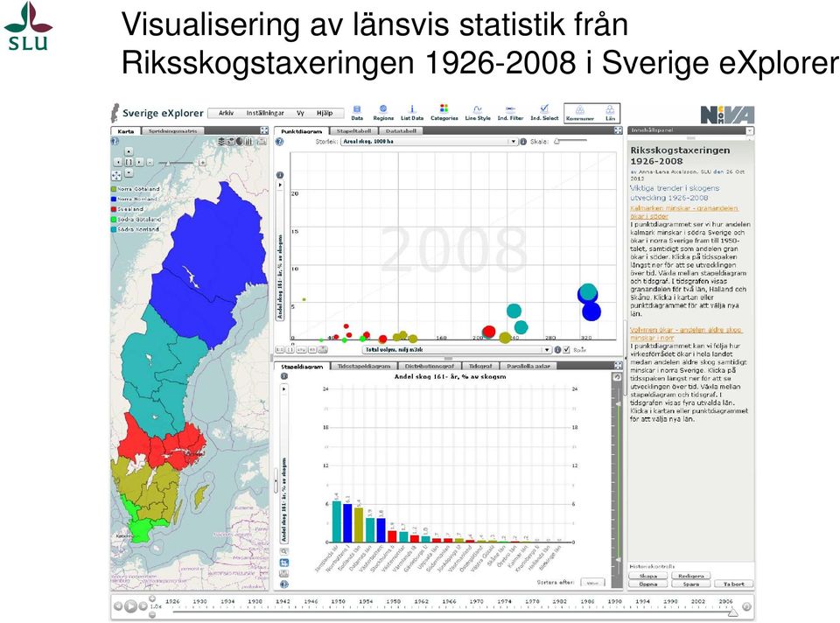Expand the scatter Y-axis indicator arrow
This screenshot has width=840, height=623.
[280, 185]
